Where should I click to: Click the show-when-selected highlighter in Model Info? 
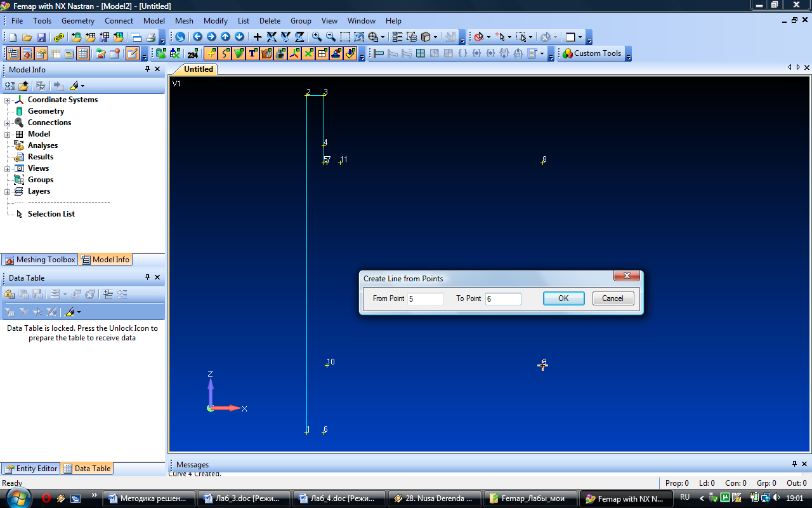click(x=73, y=86)
